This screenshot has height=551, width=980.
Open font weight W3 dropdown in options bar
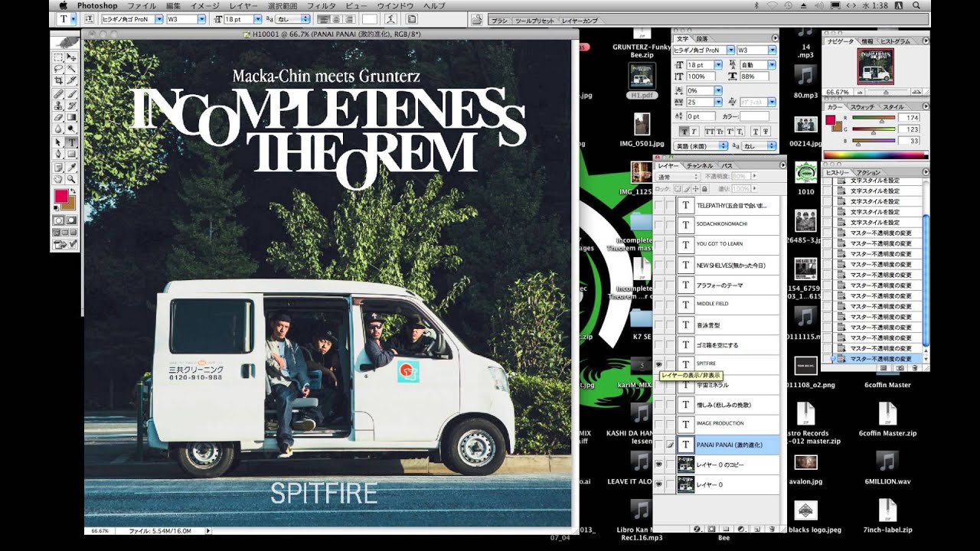tap(204, 18)
